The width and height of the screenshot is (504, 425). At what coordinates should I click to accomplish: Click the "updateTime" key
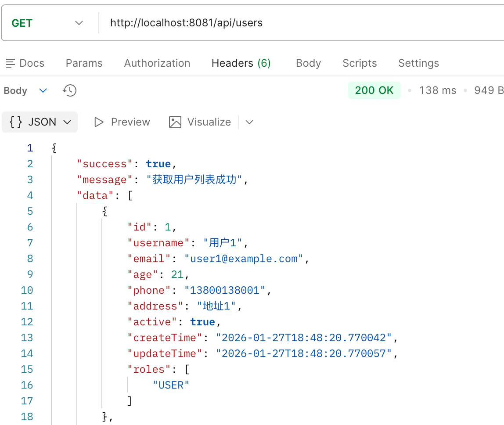[165, 353]
